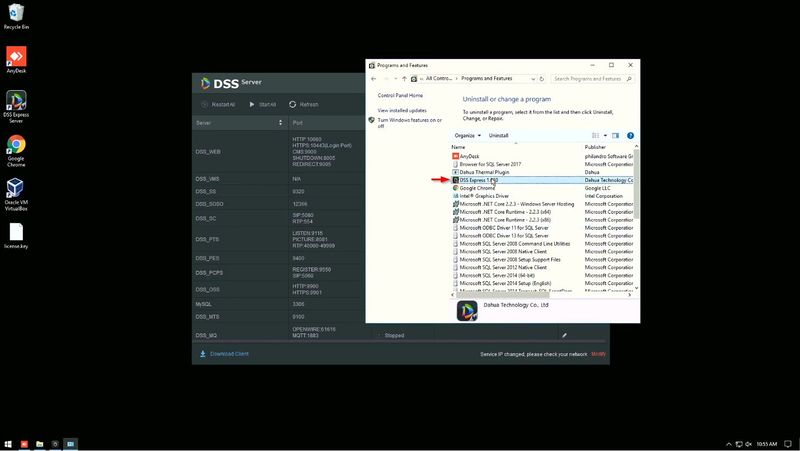
Task: Open the blue Help icon
Action: [630, 136]
